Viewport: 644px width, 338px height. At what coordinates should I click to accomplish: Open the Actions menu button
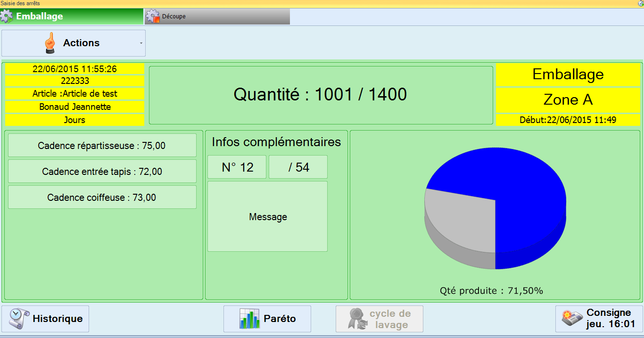click(74, 43)
